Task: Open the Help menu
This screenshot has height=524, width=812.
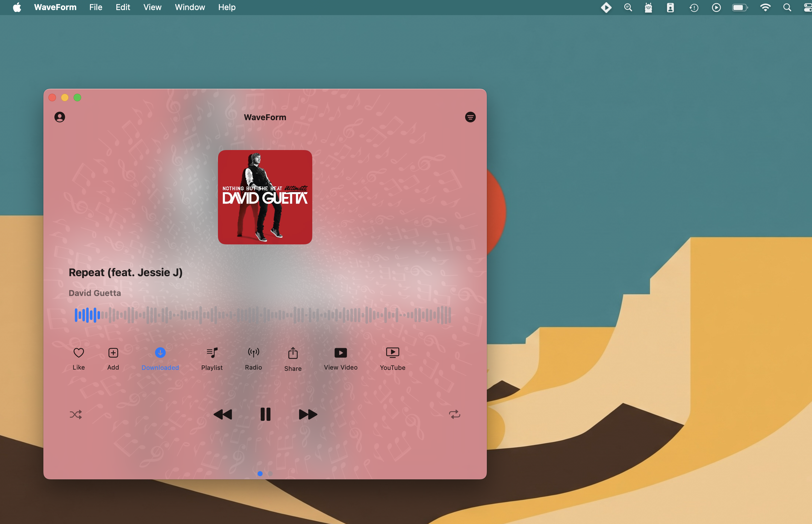Action: click(x=227, y=7)
